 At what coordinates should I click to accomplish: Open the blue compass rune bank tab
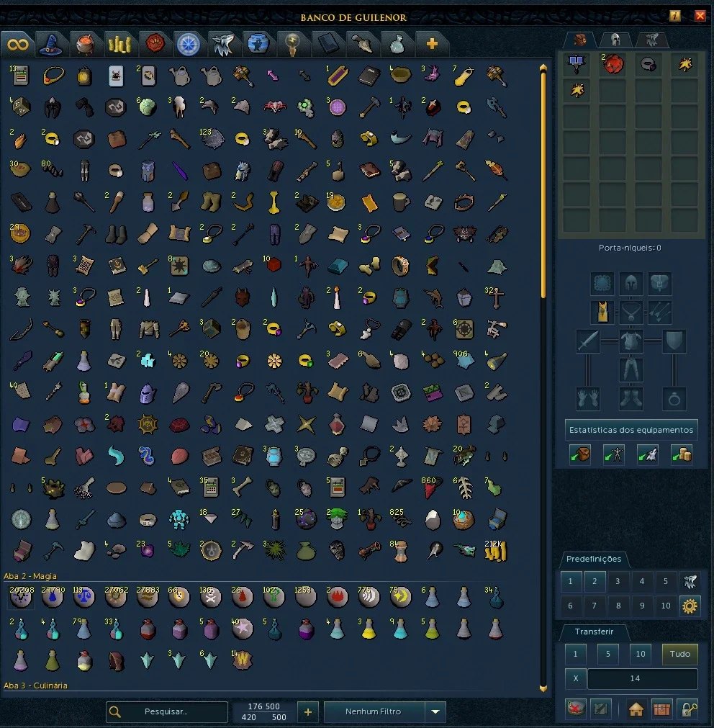tap(189, 44)
